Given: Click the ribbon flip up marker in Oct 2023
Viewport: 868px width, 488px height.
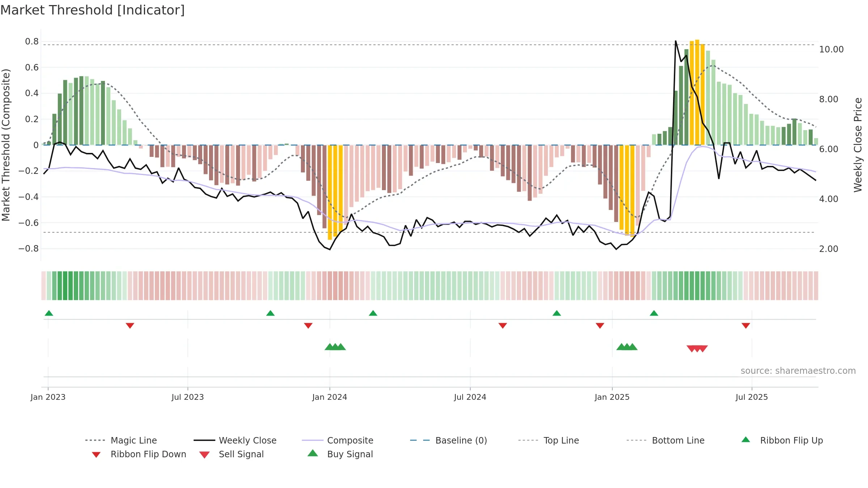Looking at the screenshot, I should tap(270, 313).
